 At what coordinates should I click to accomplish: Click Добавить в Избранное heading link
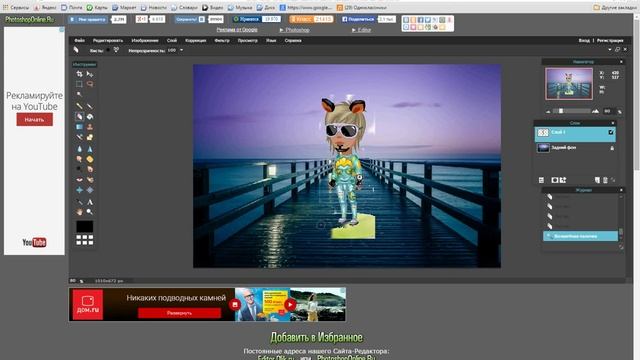coord(316,338)
